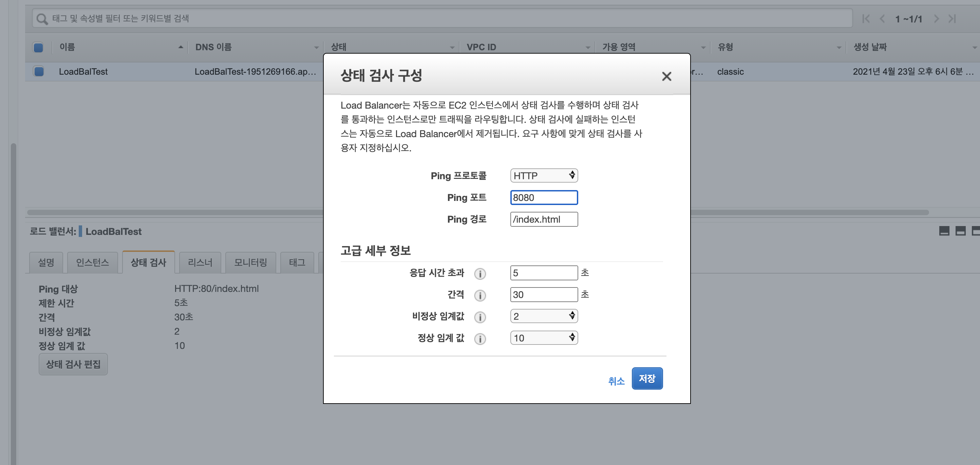Go to the next page arrow icon

tap(936, 19)
